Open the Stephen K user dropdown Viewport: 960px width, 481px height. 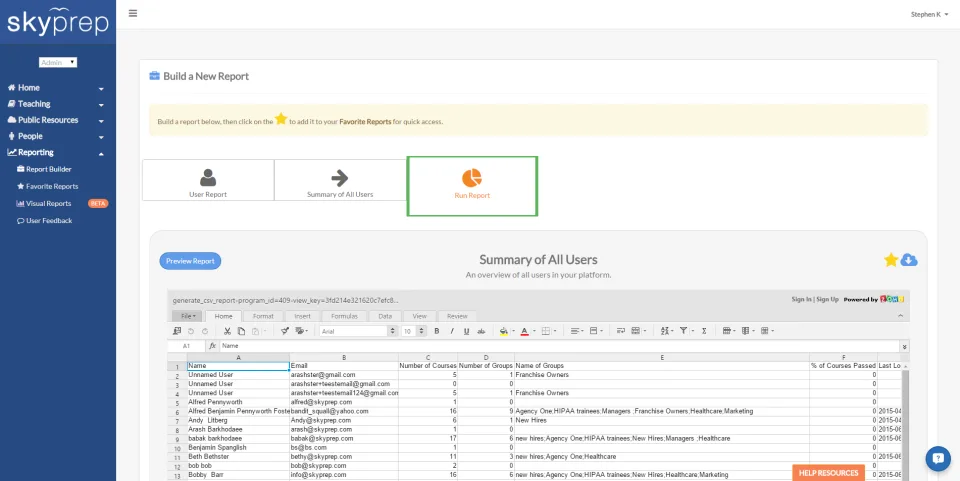click(x=929, y=15)
